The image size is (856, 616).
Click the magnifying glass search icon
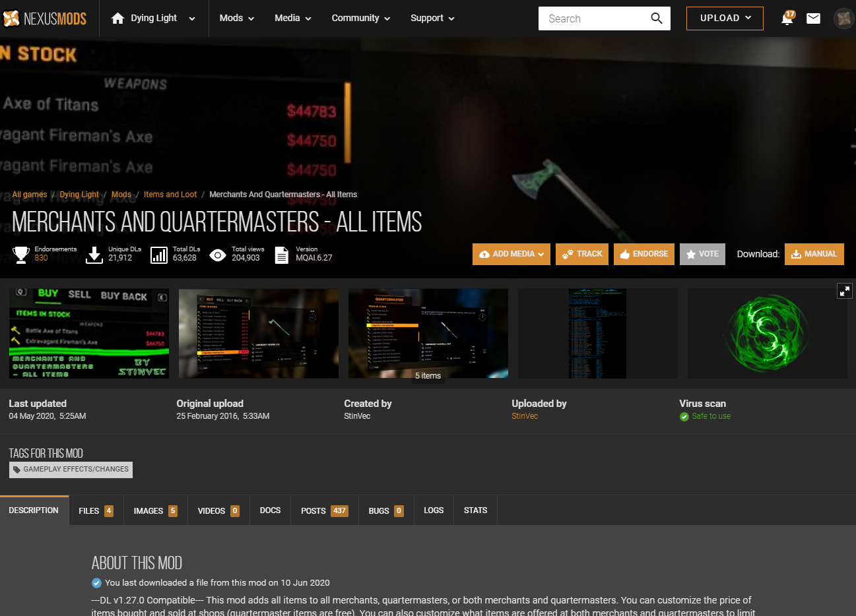coord(657,18)
